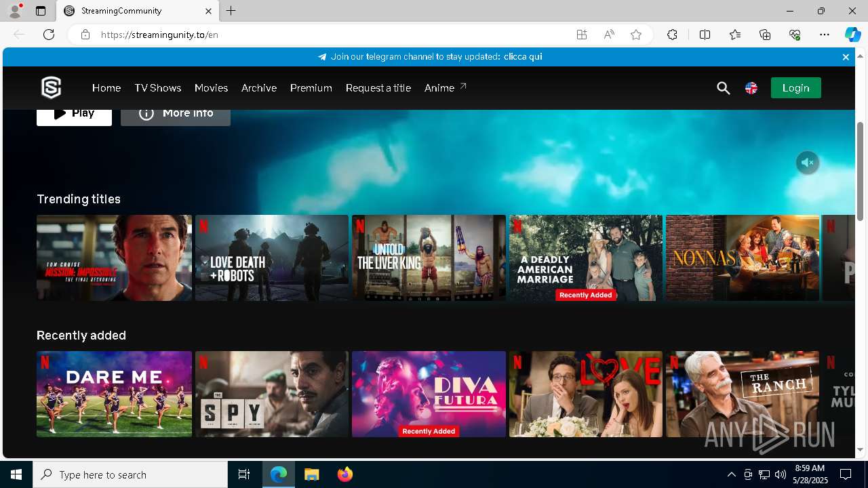
Task: Open The Ranch thumbnail
Action: coord(743,394)
